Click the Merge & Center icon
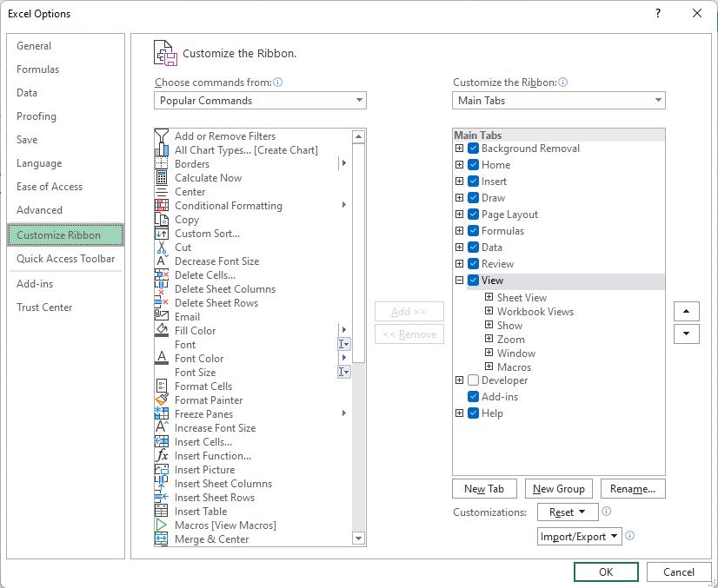Image resolution: width=718 pixels, height=588 pixels. pos(161,539)
